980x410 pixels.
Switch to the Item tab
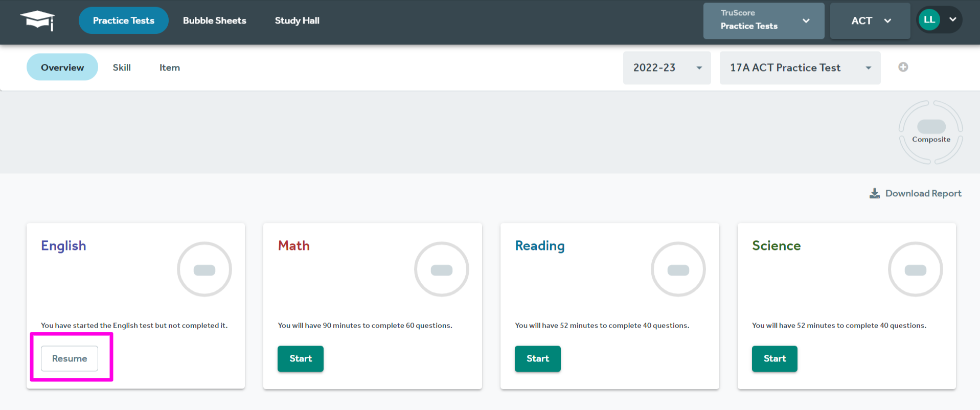pyautogui.click(x=169, y=67)
